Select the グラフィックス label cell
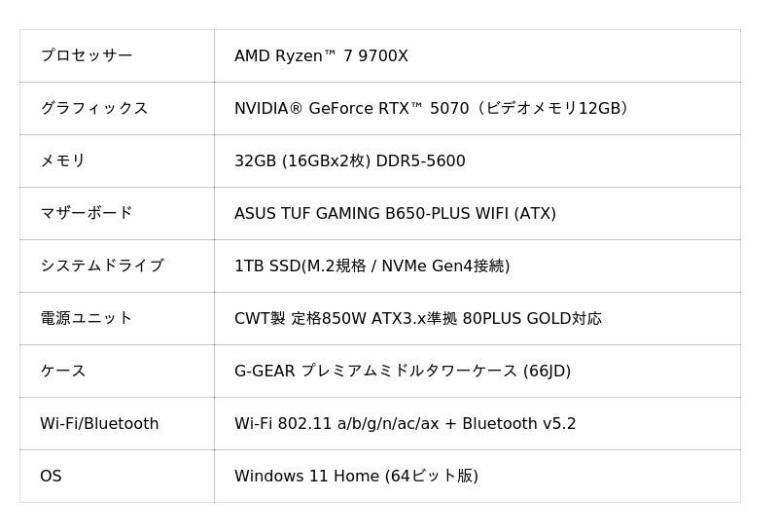This screenshot has width=778, height=532. pos(93,108)
